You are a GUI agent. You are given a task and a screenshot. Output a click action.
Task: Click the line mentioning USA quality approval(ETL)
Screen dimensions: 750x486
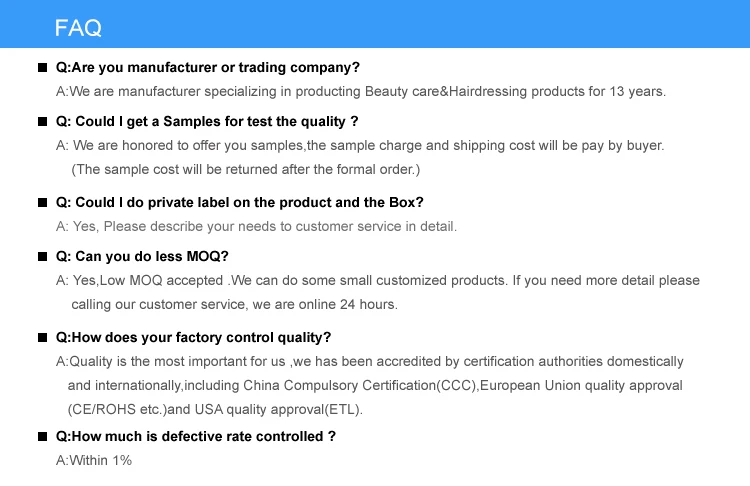click(215, 409)
